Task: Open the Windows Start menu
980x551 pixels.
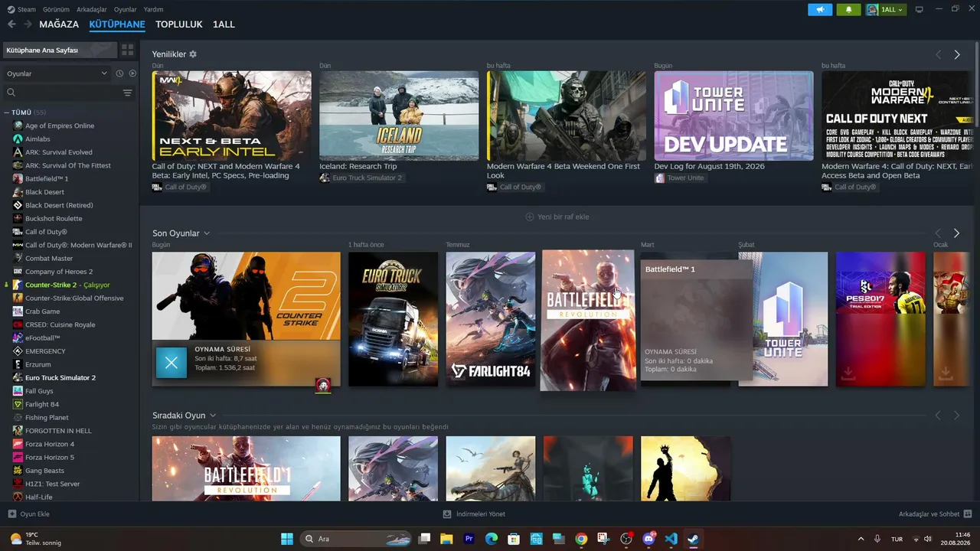Action: (x=287, y=539)
